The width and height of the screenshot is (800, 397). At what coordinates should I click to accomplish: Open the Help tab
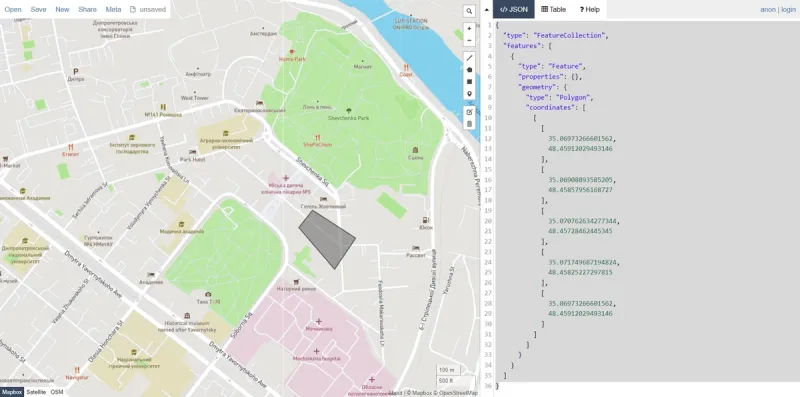coord(589,9)
